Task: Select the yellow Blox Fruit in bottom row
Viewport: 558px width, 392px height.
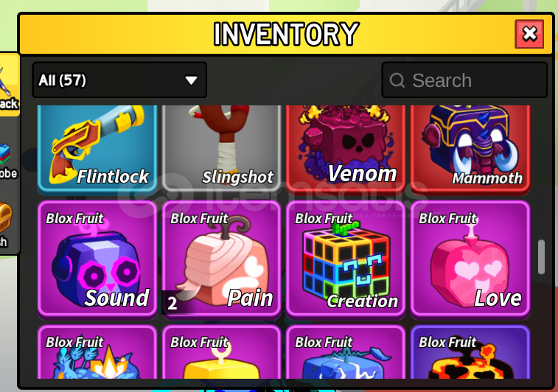Action: coord(222,351)
